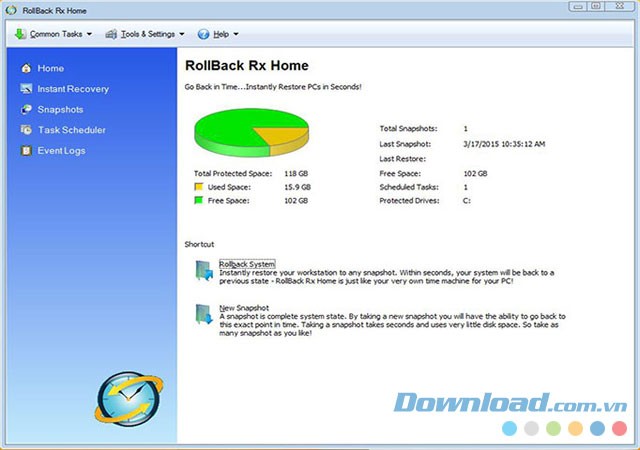640x450 pixels.
Task: Click the Home icon in the sidebar
Action: [26, 69]
